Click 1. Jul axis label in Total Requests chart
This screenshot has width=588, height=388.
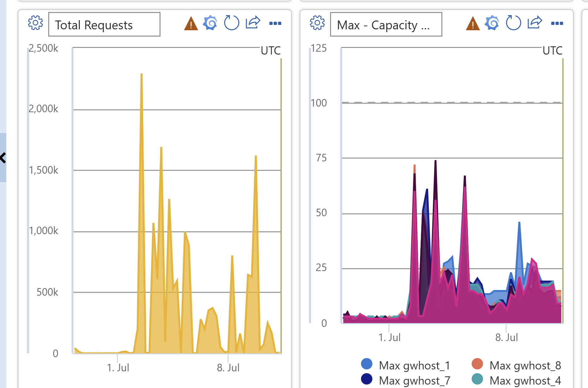[118, 368]
